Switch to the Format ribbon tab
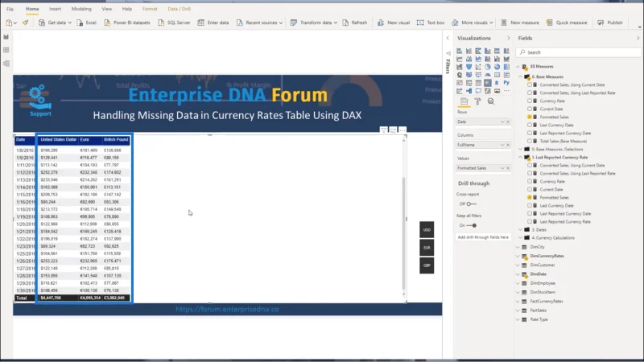Image resolution: width=644 pixels, height=362 pixels. click(x=150, y=9)
